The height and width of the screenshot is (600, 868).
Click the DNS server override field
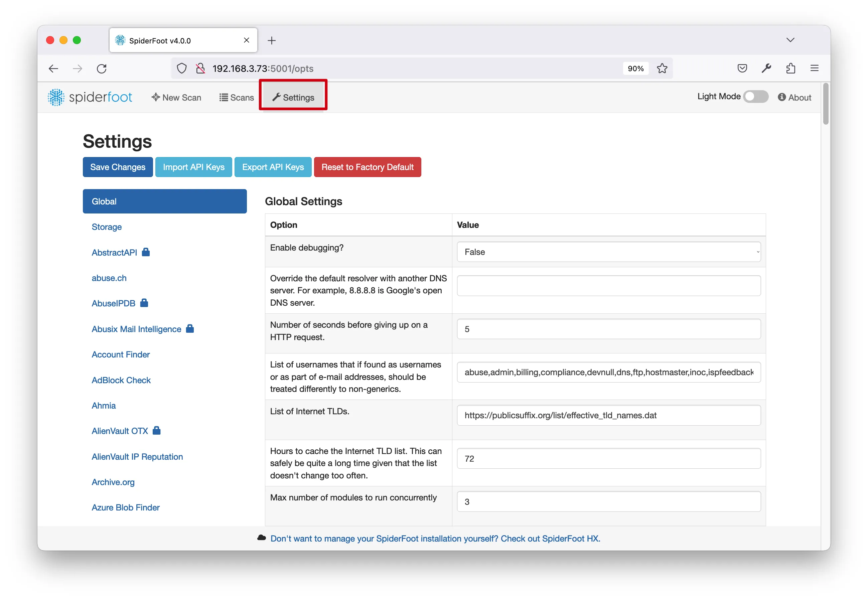click(x=609, y=286)
